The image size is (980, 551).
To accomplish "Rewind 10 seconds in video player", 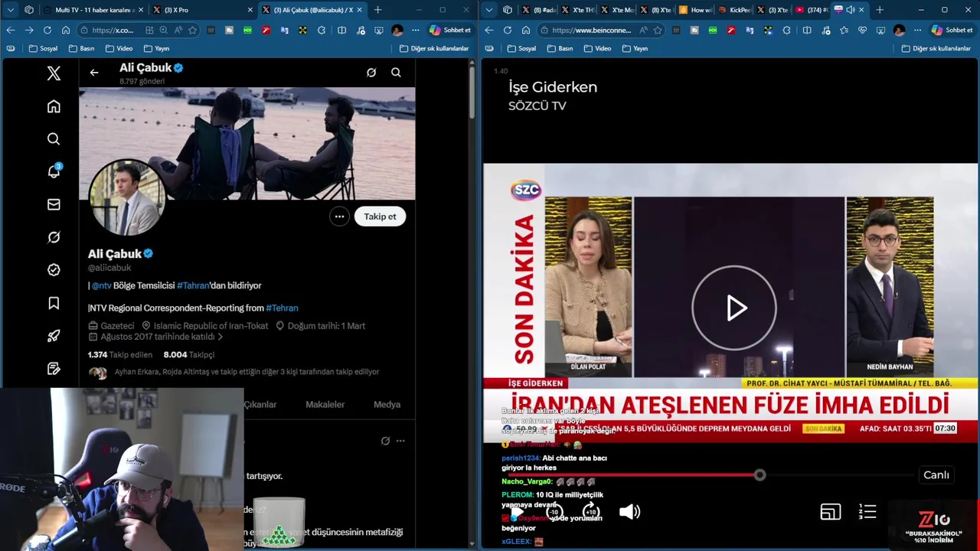I will click(x=554, y=512).
